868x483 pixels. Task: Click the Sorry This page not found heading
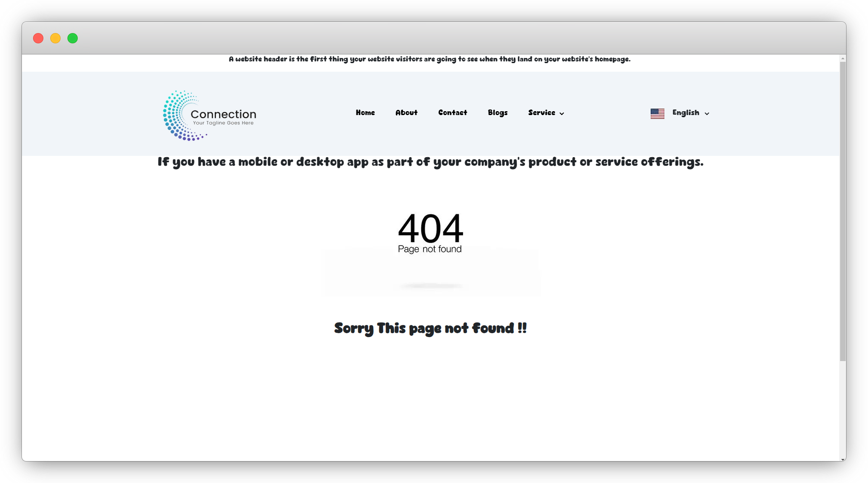tap(430, 328)
